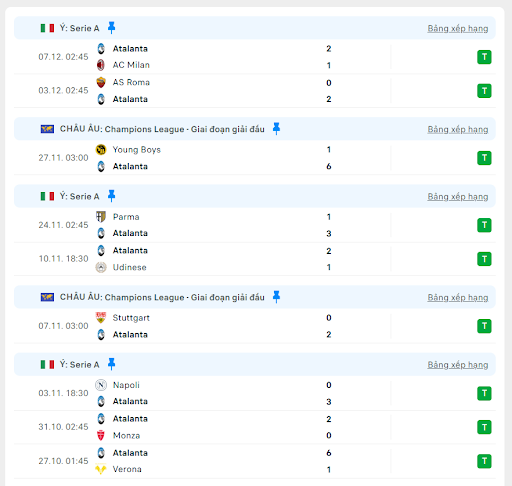Screen dimensions: 512x486
Task: Click the Stuttgart club crest
Action: point(101,318)
